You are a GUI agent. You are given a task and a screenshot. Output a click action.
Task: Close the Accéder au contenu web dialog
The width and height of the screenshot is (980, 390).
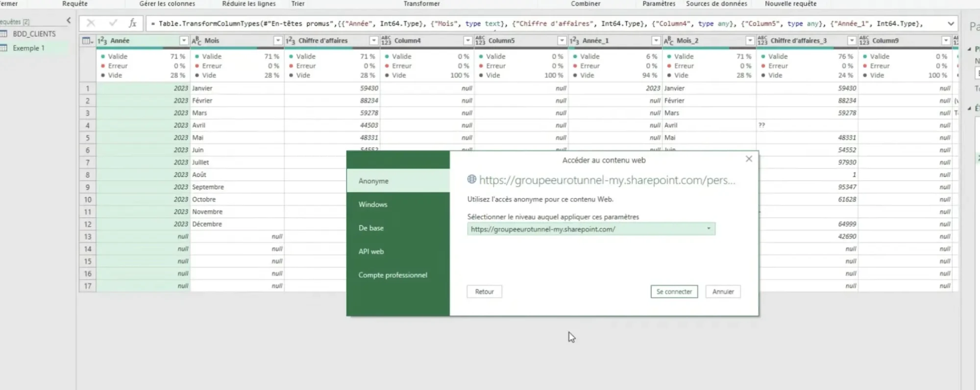749,159
